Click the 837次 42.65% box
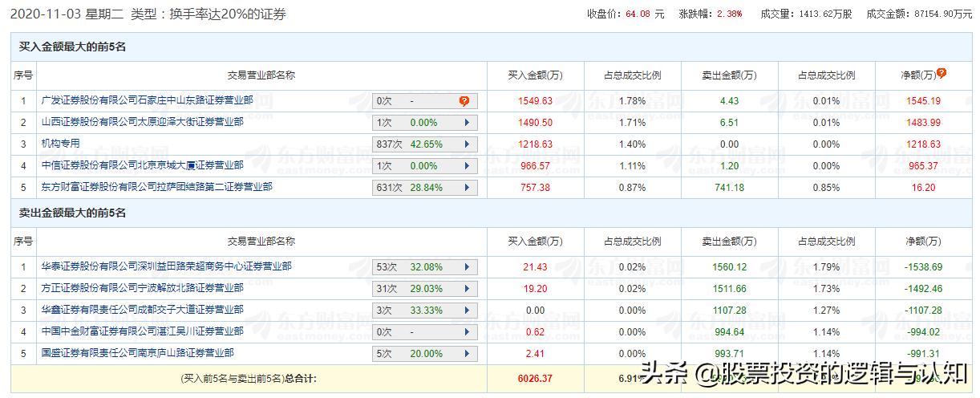Image resolution: width=980 pixels, height=398 pixels. [425, 144]
